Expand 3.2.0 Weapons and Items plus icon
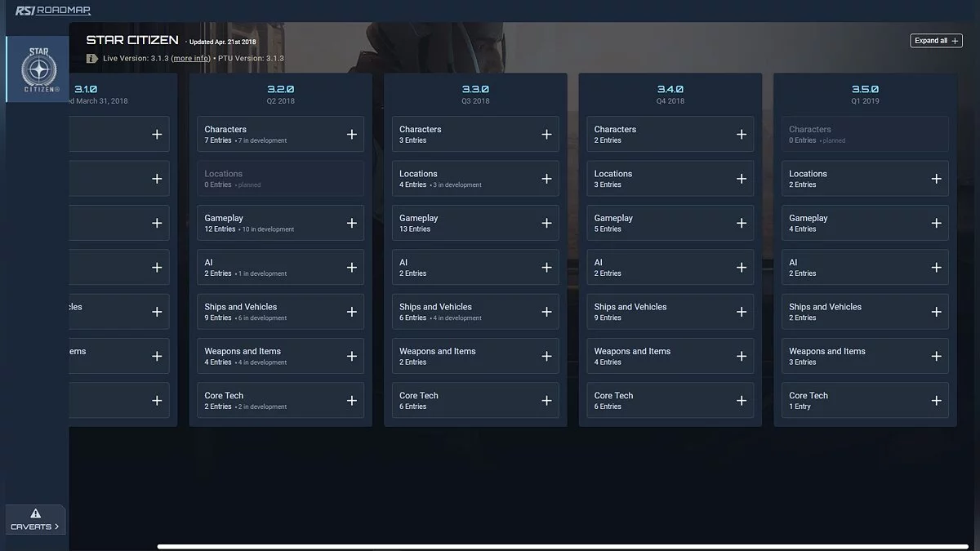 click(x=352, y=357)
